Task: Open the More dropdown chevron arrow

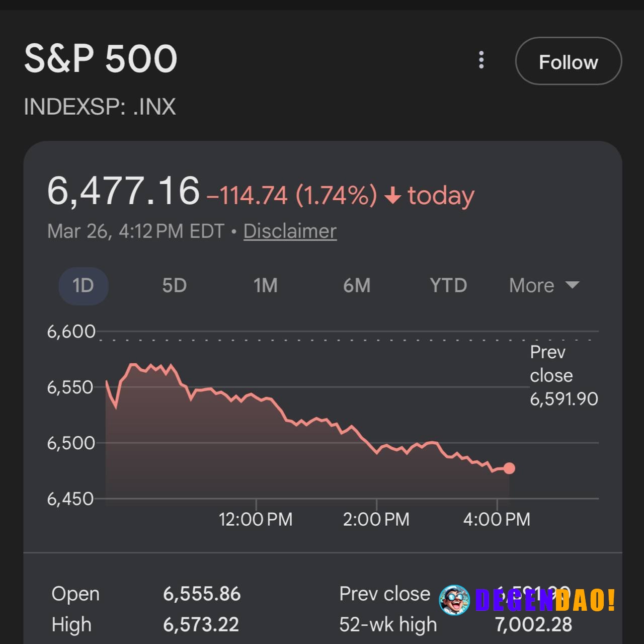Action: click(572, 285)
